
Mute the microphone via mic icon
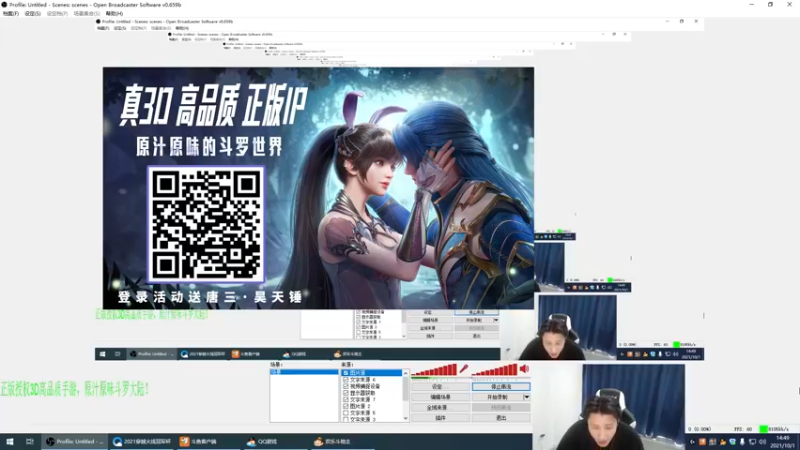464,368
